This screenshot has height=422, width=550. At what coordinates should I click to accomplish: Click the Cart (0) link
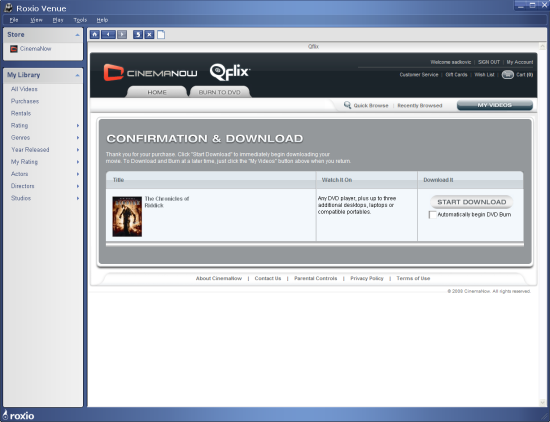click(524, 75)
